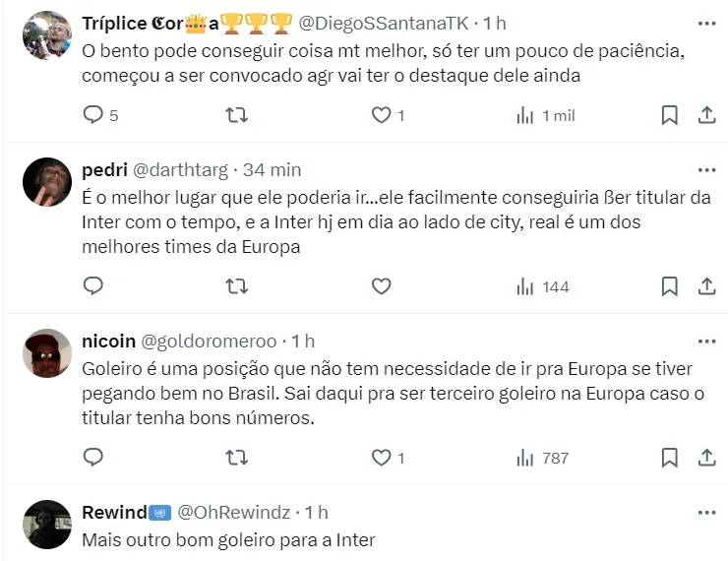Bookmark DiegoSSantanaTK's tweet
The height and width of the screenshot is (561, 728).
669,115
